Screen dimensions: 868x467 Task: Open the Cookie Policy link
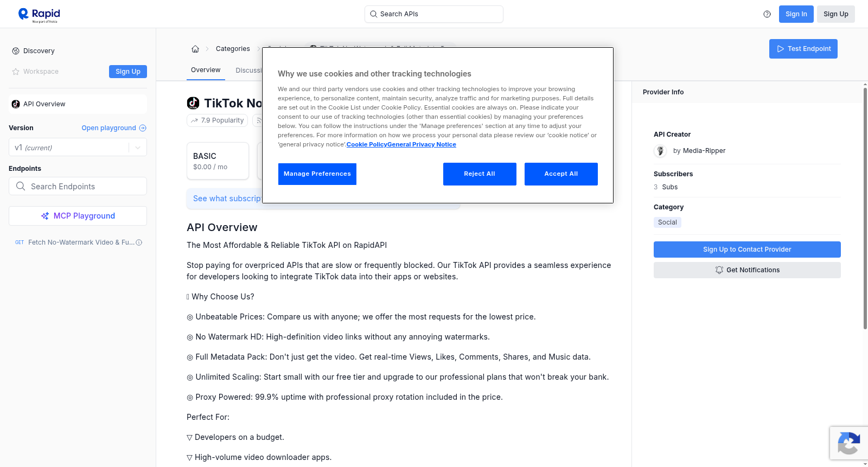[x=367, y=144]
